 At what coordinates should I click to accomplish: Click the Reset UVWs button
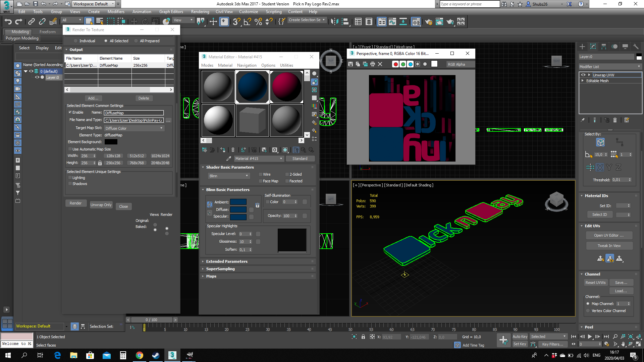point(595,283)
